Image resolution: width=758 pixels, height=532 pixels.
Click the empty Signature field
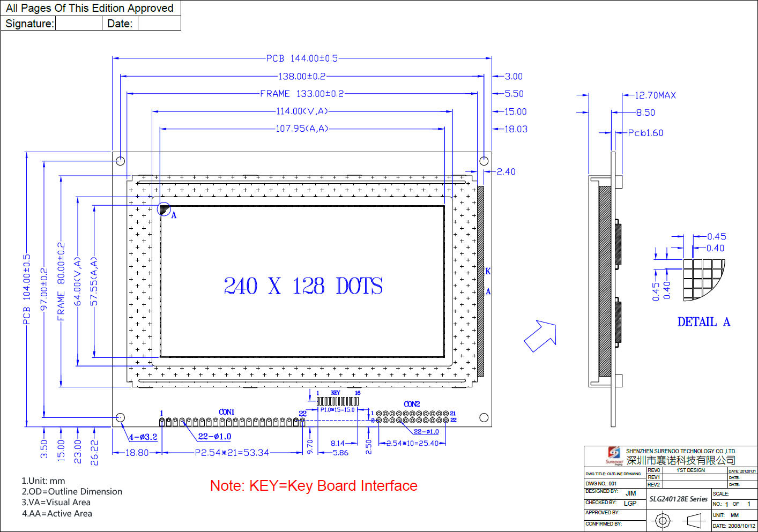pyautogui.click(x=78, y=24)
